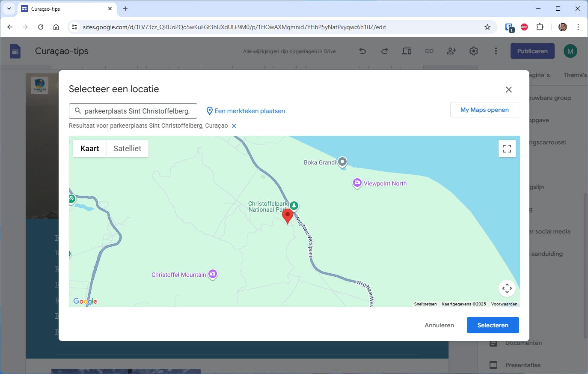This screenshot has width=588, height=374.
Task: Click the address bar URL
Action: coord(235,27)
